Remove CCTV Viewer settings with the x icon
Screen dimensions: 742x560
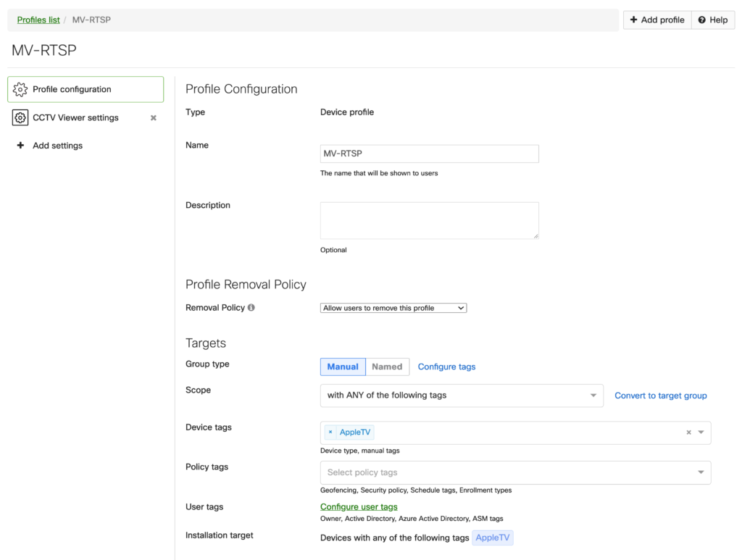[x=153, y=118]
